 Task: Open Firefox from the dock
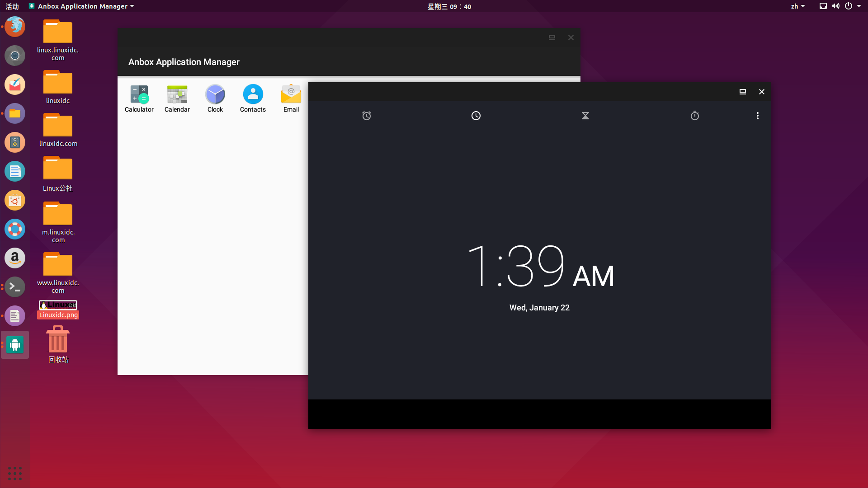click(x=14, y=27)
